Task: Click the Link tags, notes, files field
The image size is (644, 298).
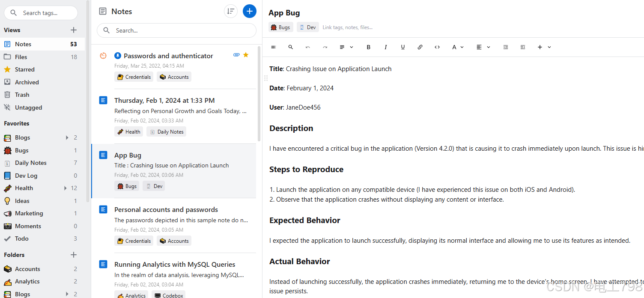Action: point(347,27)
